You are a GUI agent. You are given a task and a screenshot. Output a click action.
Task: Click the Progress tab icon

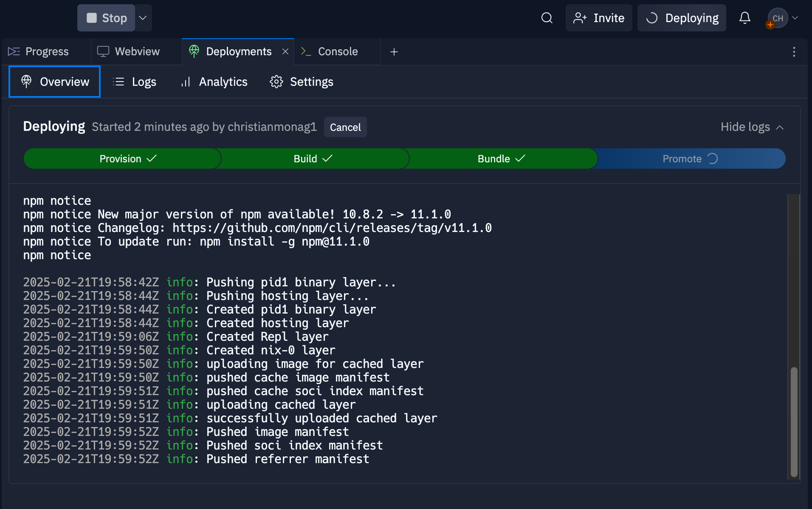(14, 51)
